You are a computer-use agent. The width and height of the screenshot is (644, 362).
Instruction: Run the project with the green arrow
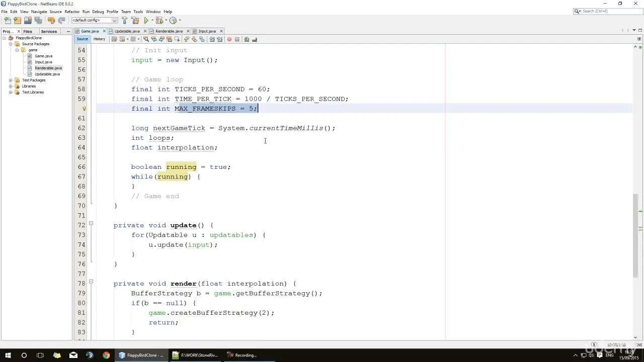tap(146, 21)
